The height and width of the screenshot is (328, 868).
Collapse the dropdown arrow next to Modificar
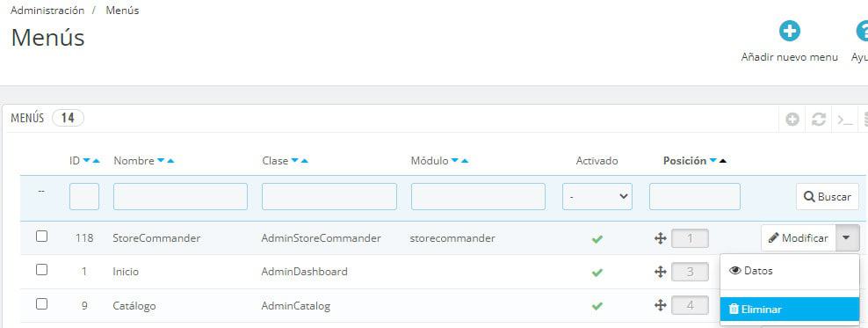tap(848, 238)
